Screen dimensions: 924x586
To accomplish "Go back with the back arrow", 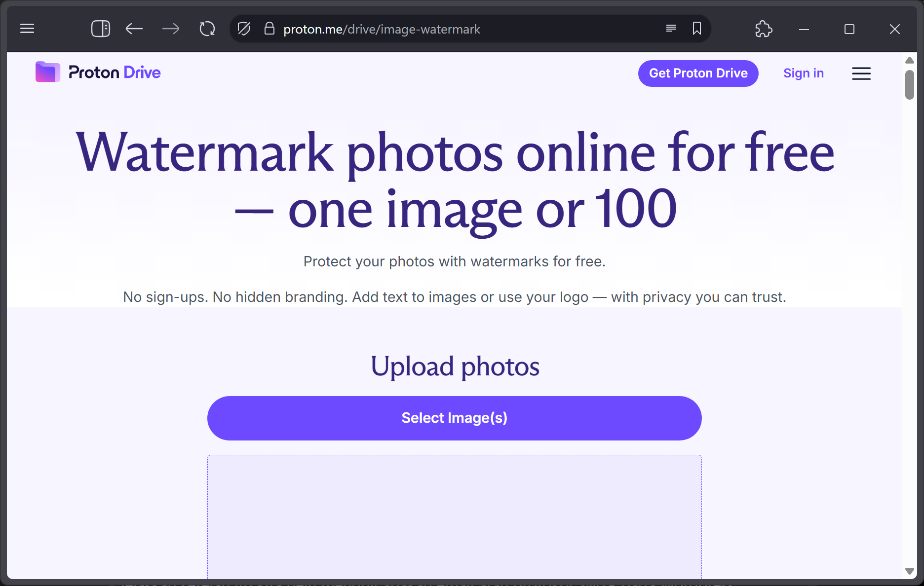I will [x=134, y=29].
